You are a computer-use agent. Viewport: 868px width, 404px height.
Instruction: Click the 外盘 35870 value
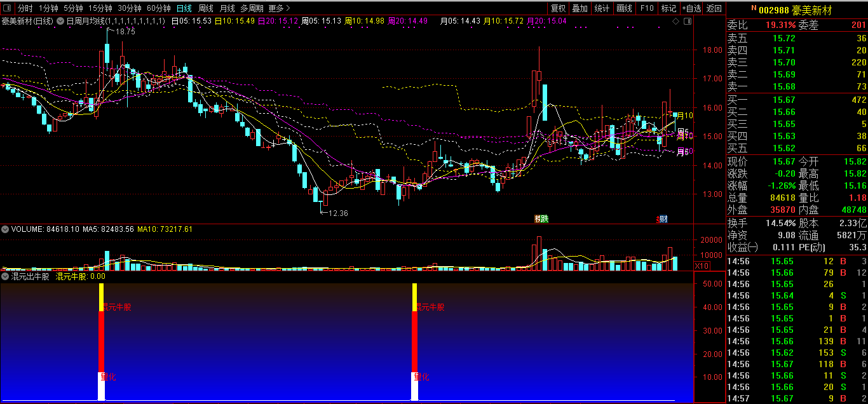point(783,210)
